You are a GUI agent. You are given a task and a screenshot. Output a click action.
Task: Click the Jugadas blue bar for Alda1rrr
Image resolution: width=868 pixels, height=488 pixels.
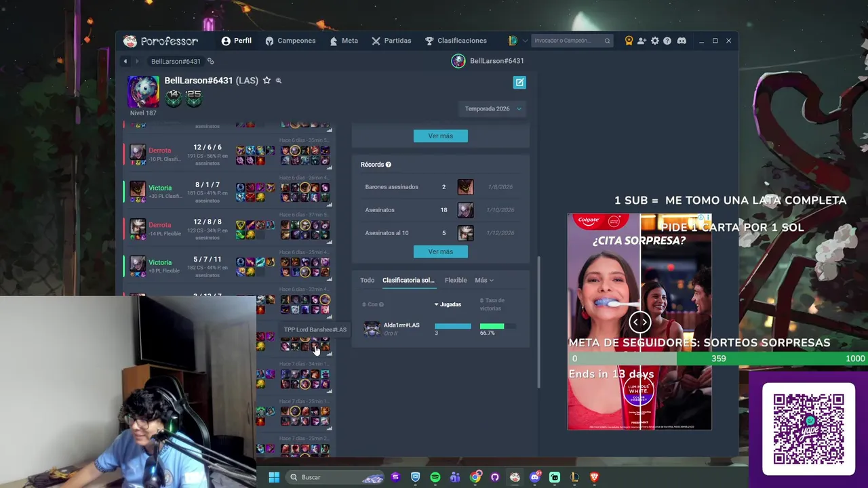point(453,327)
